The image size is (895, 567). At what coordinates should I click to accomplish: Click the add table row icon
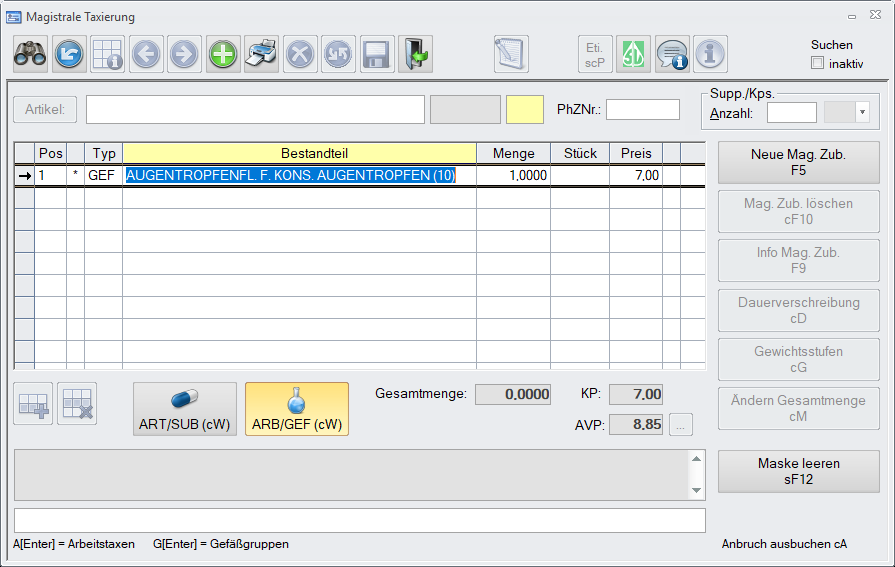coord(33,404)
